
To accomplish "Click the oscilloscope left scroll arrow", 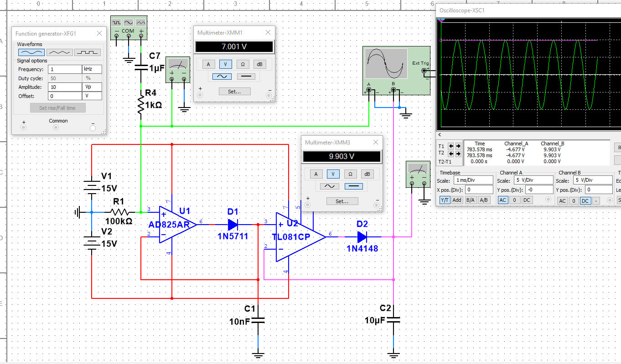I will (440, 135).
